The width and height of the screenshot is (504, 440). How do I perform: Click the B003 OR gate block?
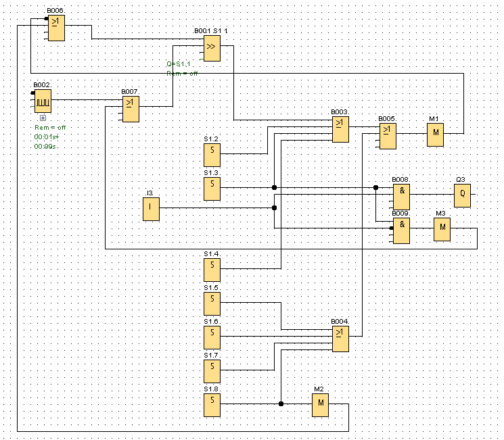coord(340,129)
